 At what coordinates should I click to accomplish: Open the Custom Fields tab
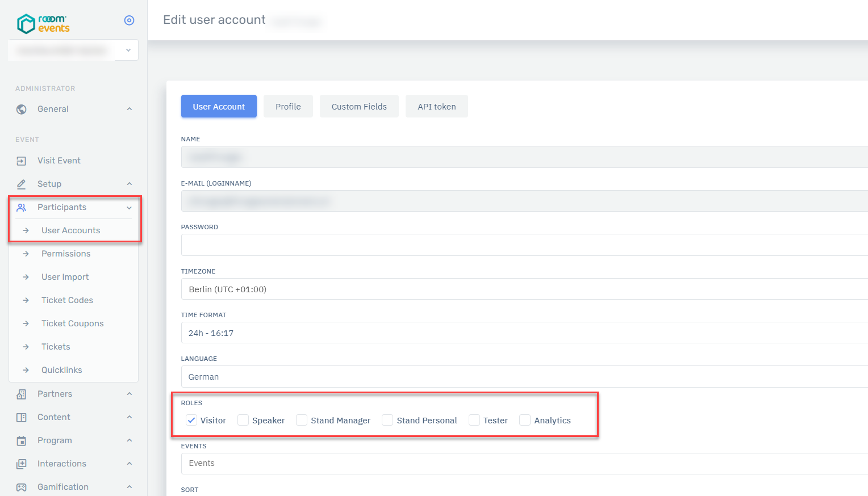point(359,107)
